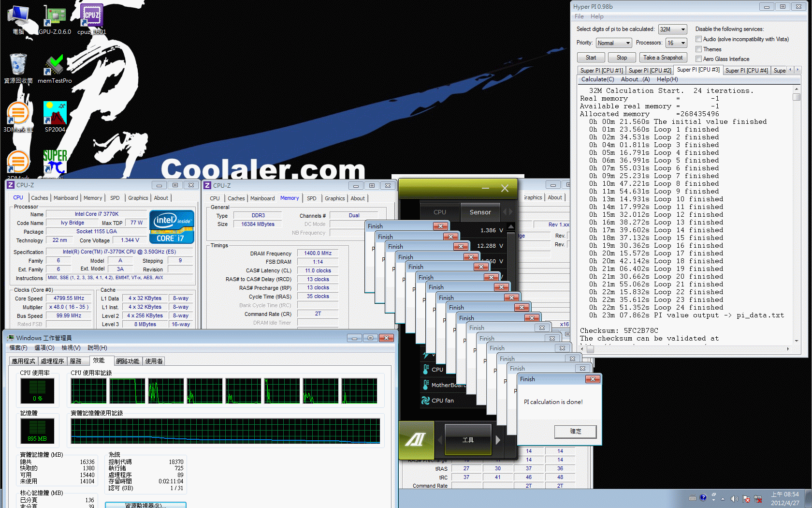
Task: Click the right arrow next to 工具 in AI Suite
Action: tap(498, 440)
